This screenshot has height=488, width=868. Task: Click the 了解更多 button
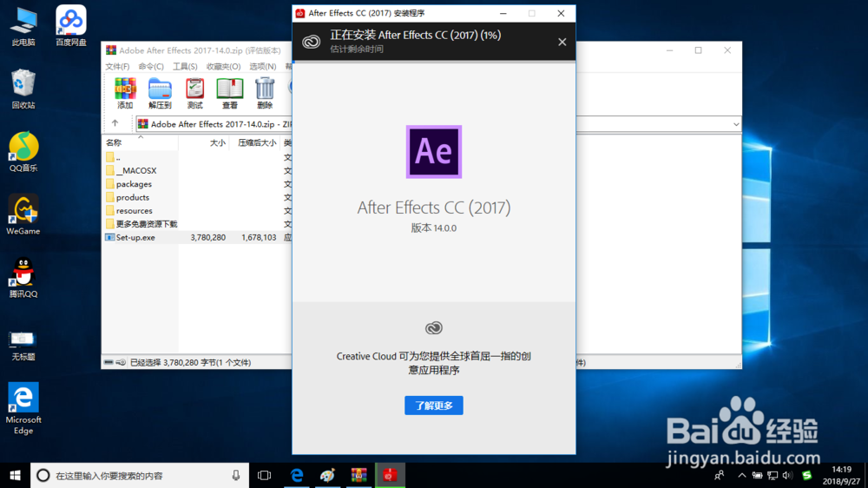(434, 406)
